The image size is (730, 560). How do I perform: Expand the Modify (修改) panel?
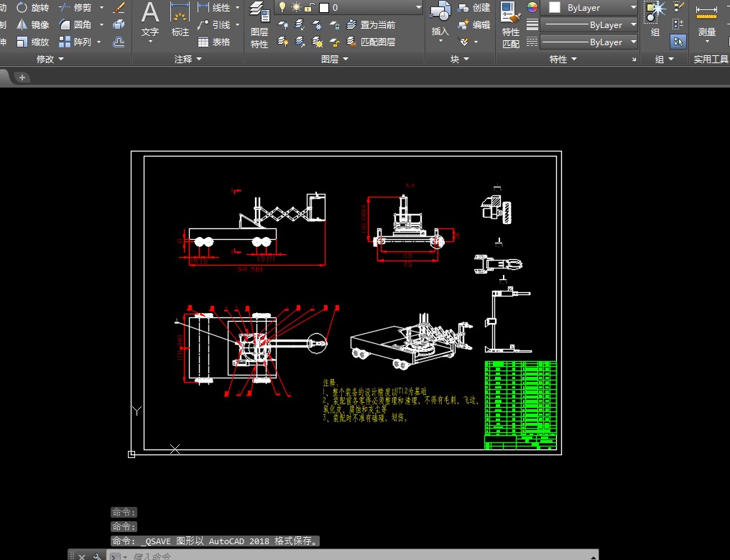point(50,59)
